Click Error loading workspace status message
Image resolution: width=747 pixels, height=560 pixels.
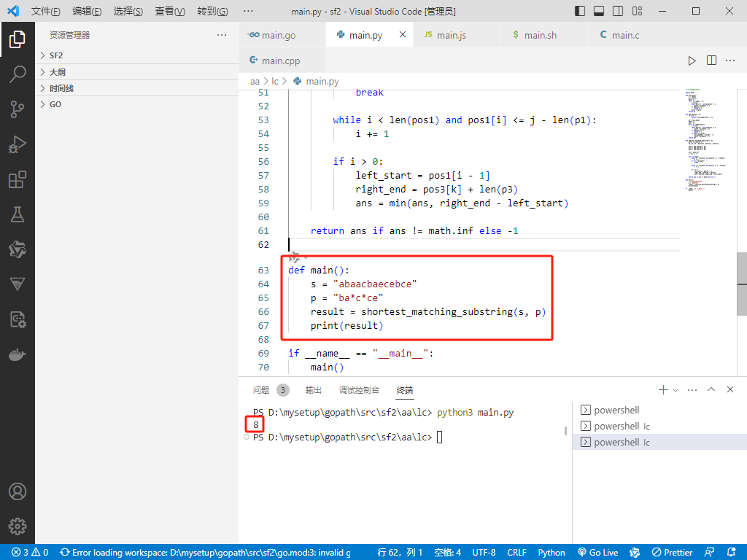(205, 553)
